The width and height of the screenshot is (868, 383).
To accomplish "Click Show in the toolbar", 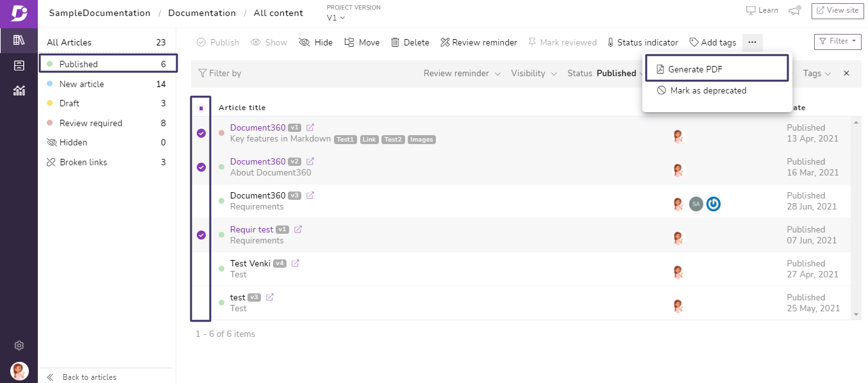I will pos(269,42).
